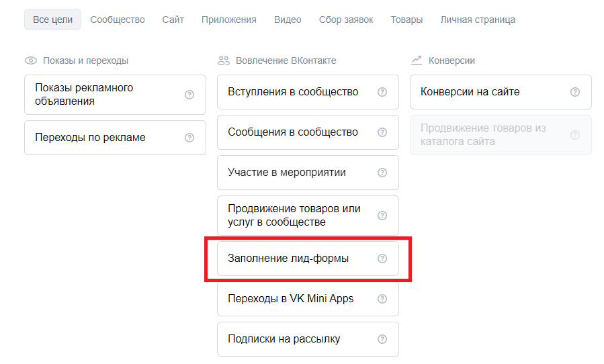604x364 pixels.
Task: Select the "Приложения" tab
Action: click(229, 19)
